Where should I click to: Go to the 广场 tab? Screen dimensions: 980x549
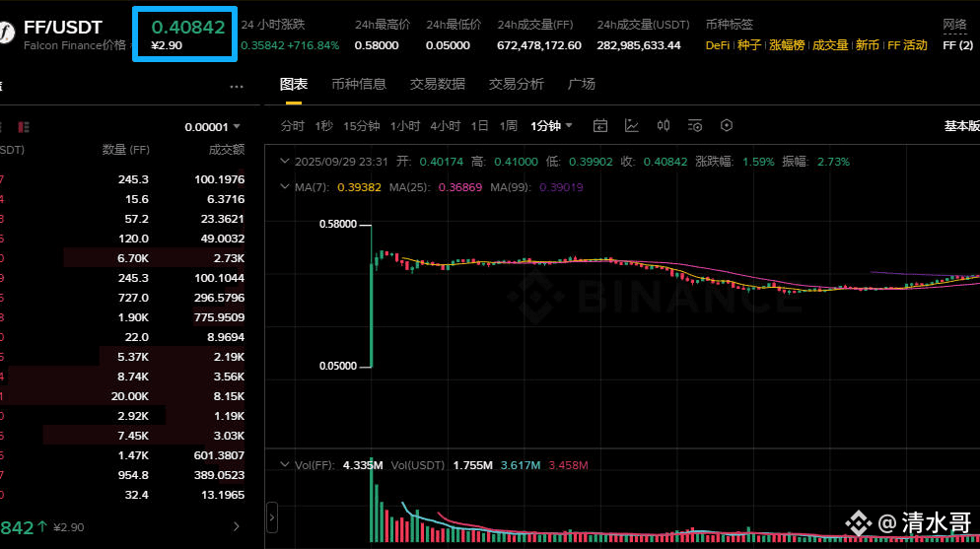click(x=582, y=85)
